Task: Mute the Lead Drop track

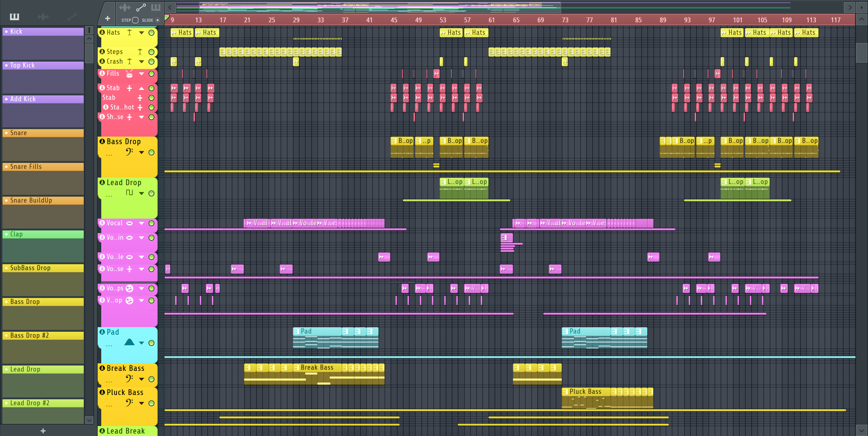Action: click(152, 193)
